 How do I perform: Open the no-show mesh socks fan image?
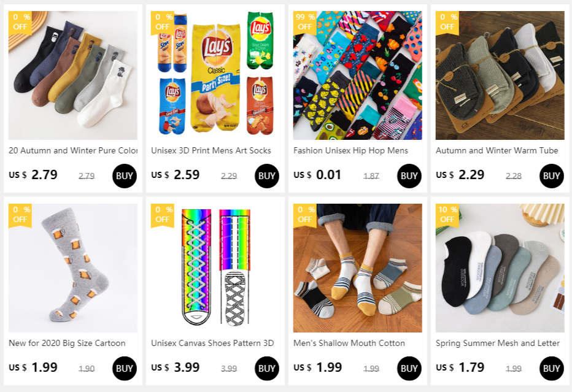[500, 268]
